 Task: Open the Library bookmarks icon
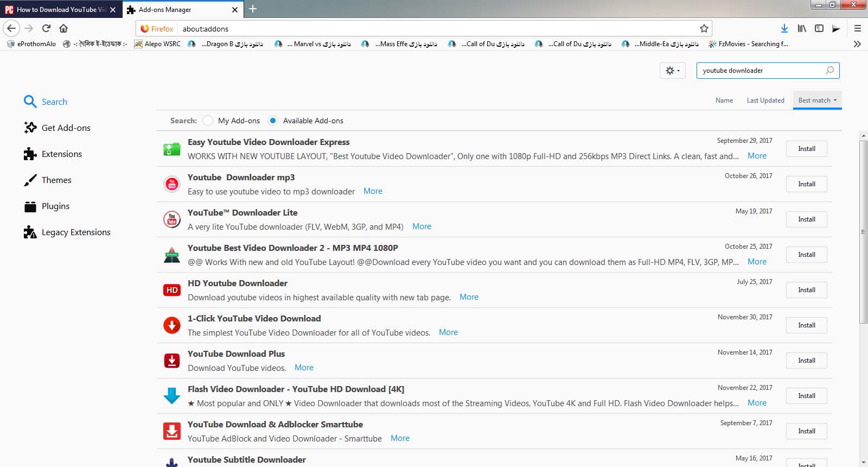point(801,28)
